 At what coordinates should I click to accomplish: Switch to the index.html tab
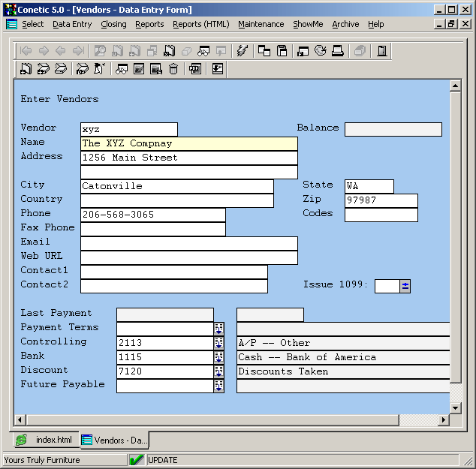(x=47, y=440)
